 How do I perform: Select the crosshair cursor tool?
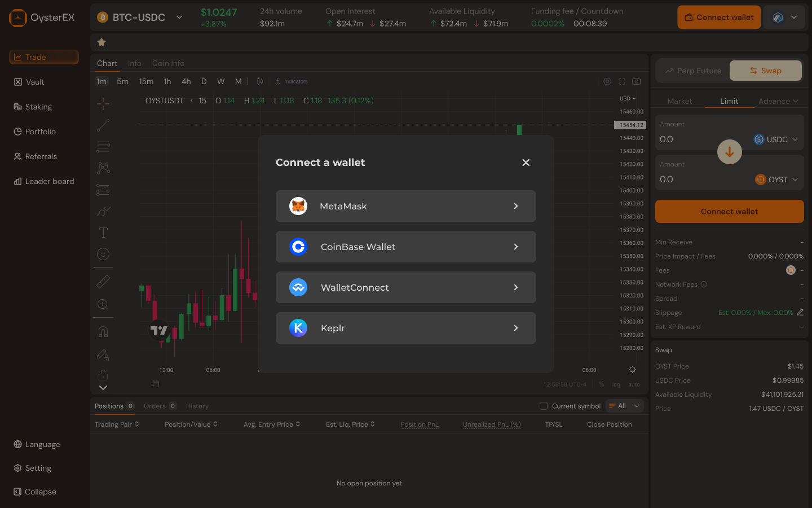click(x=103, y=103)
